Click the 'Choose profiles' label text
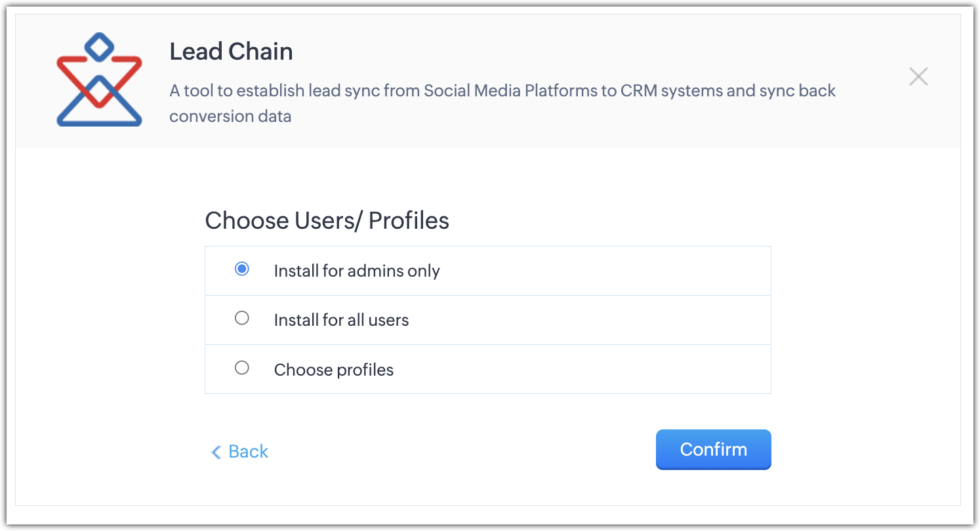The width and height of the screenshot is (980, 531). [x=333, y=370]
